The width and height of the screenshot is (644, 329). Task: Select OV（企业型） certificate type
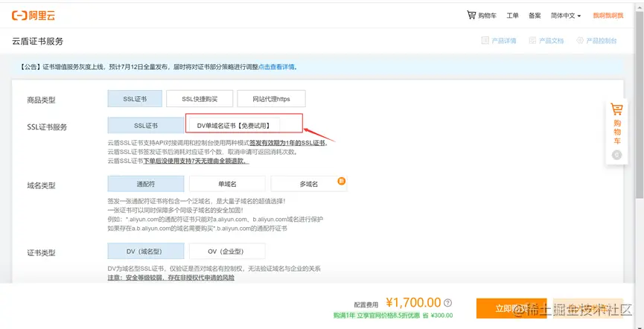point(227,251)
